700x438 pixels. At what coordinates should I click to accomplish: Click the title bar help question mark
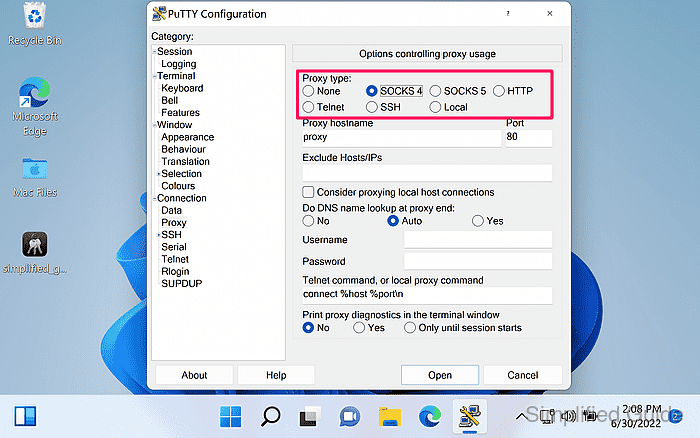[508, 13]
